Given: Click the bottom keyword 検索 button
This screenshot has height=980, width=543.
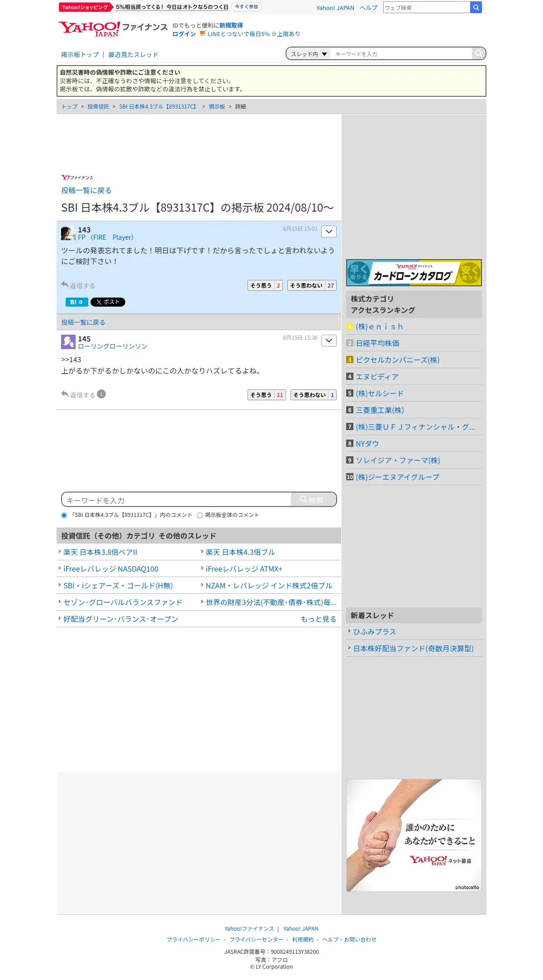Looking at the screenshot, I should [x=313, y=499].
